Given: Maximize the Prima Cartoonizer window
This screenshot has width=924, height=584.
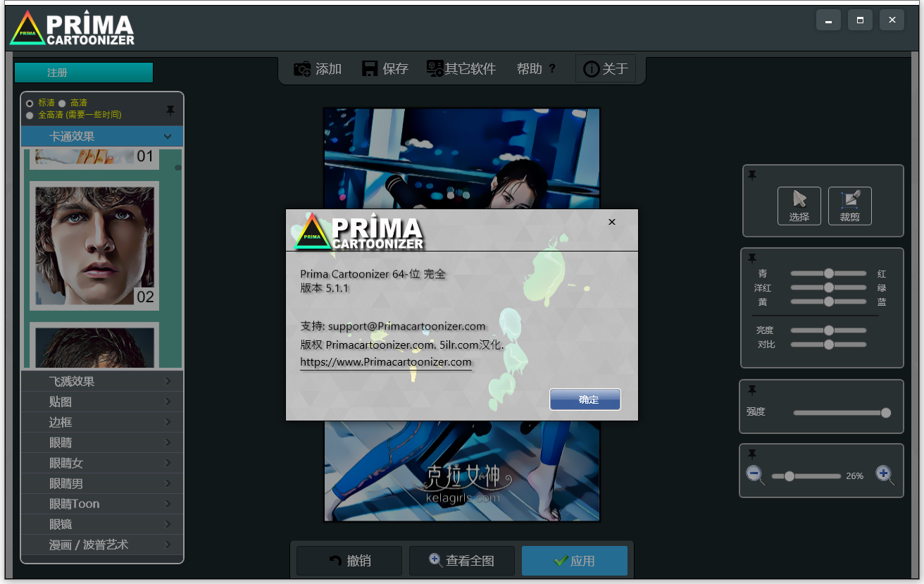Looking at the screenshot, I should [861, 20].
